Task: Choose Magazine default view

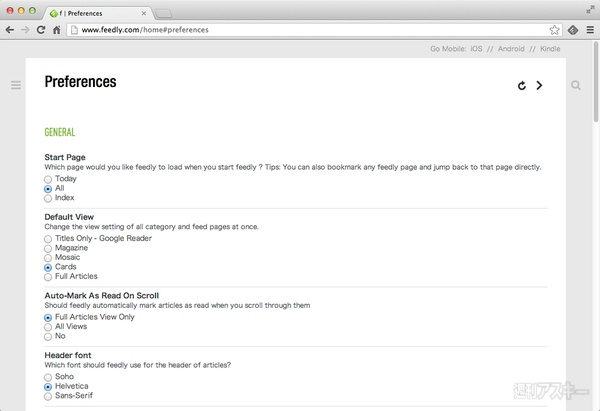Action: (x=48, y=248)
